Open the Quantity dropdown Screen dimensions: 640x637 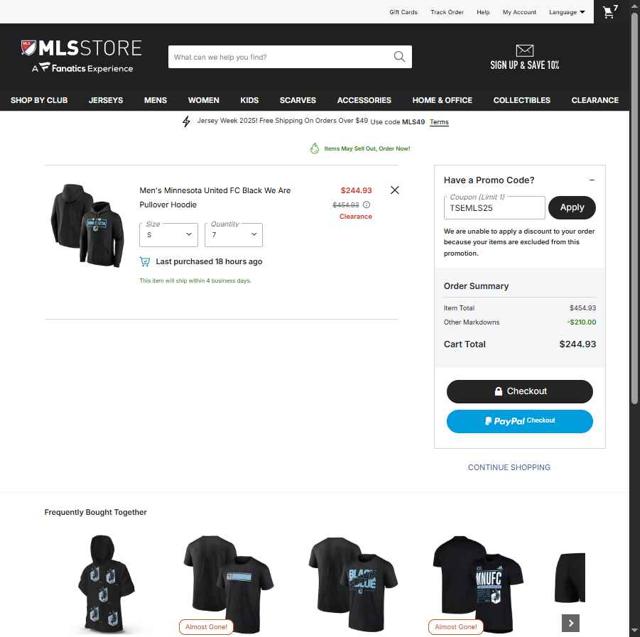(x=233, y=235)
